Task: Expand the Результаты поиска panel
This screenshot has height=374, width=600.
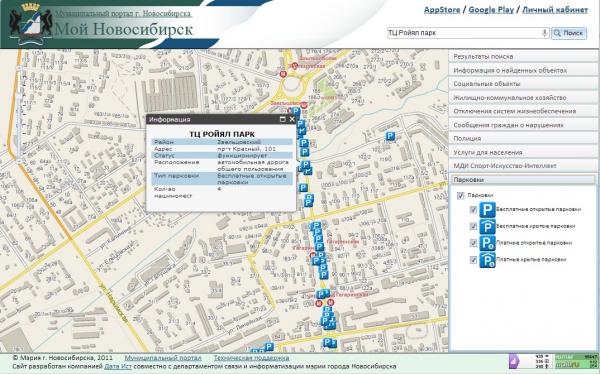Action: pyautogui.click(x=523, y=57)
